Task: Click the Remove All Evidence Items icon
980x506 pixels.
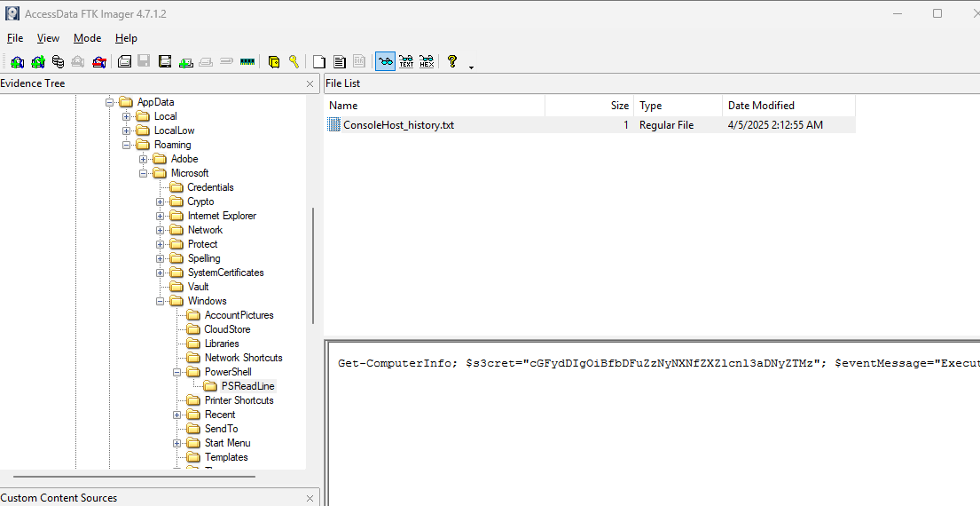Action: coord(99,61)
